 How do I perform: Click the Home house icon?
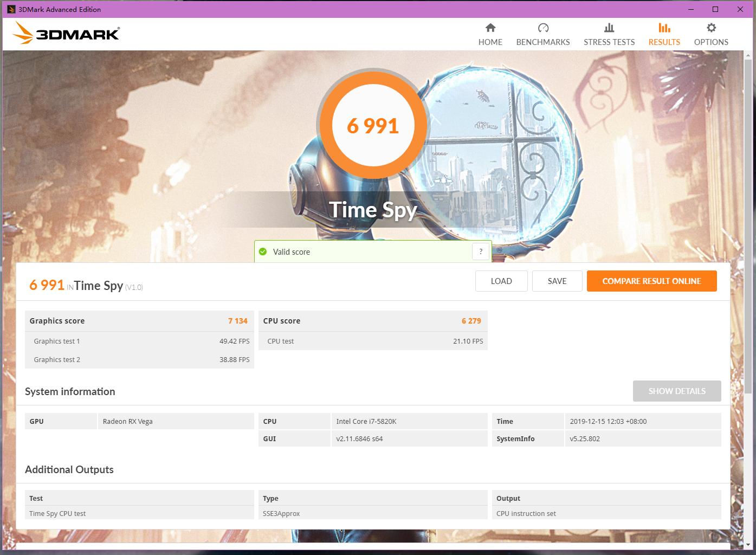coord(490,28)
